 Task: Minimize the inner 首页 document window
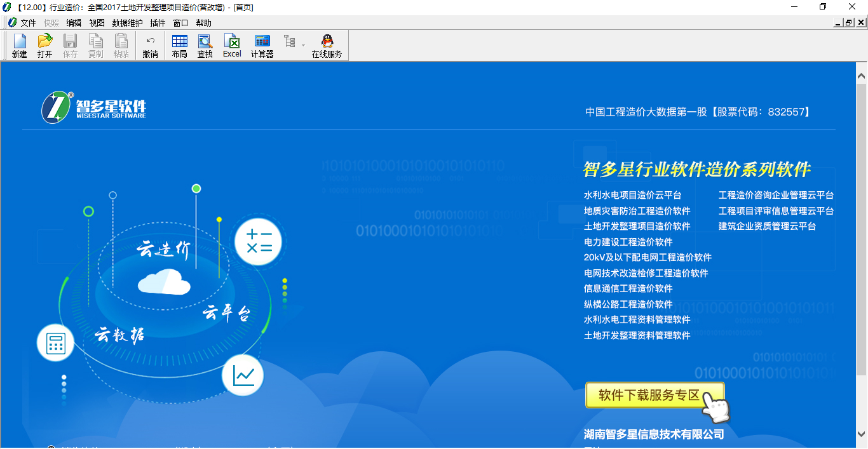(839, 23)
